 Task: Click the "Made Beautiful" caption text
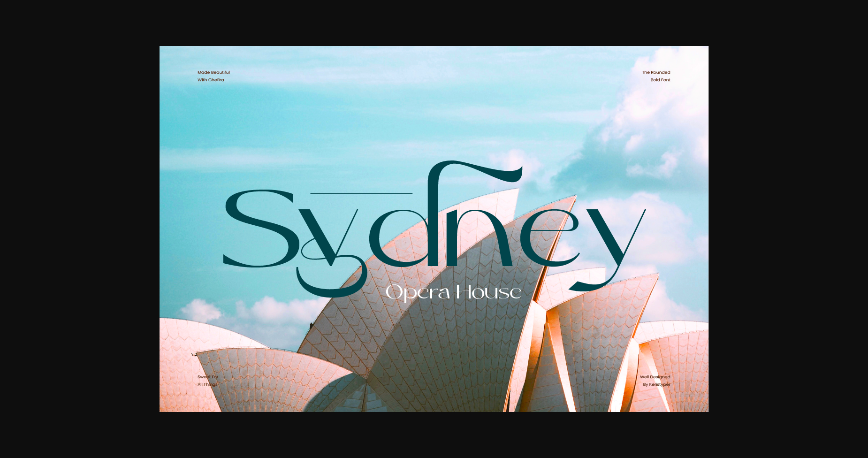[x=213, y=72]
